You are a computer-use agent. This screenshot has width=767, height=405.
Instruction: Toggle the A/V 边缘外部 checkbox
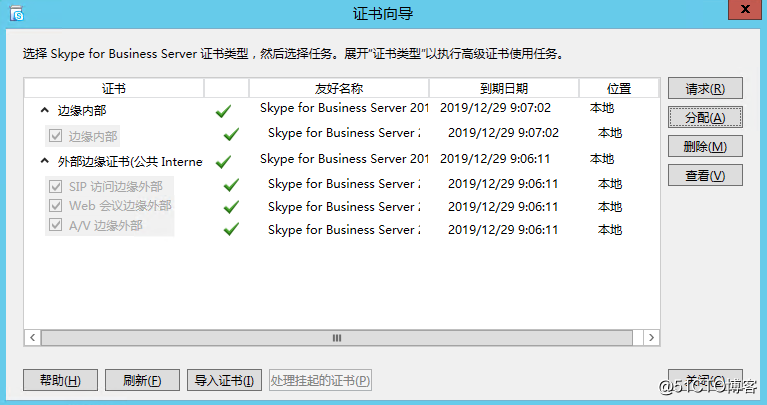click(56, 225)
